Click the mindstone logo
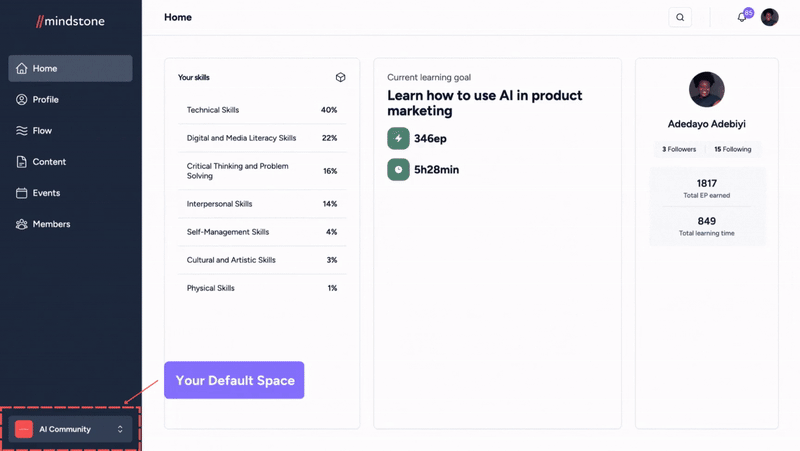The width and height of the screenshot is (800, 451). (x=70, y=21)
